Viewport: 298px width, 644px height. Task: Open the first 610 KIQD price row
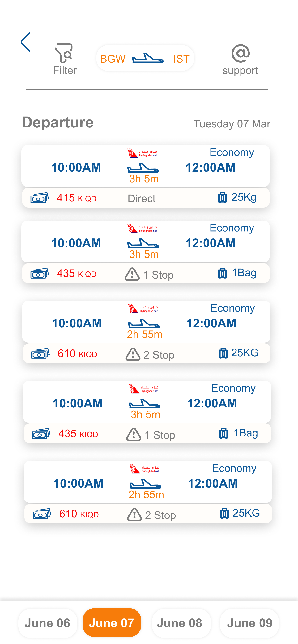click(x=147, y=353)
